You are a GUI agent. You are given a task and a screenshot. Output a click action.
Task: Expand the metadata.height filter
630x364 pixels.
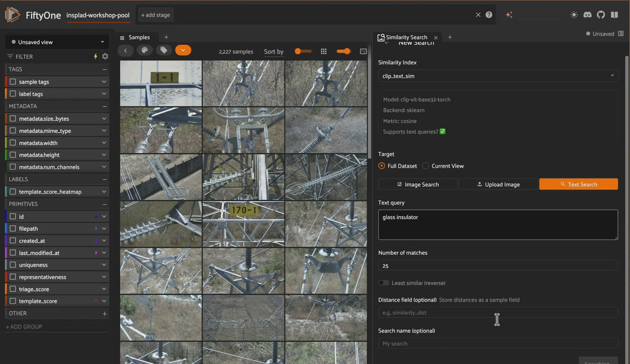pos(104,155)
